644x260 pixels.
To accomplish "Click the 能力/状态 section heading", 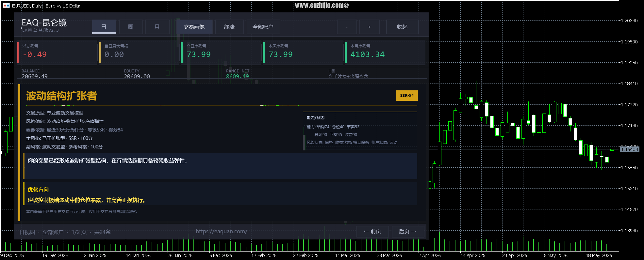I will point(316,118).
